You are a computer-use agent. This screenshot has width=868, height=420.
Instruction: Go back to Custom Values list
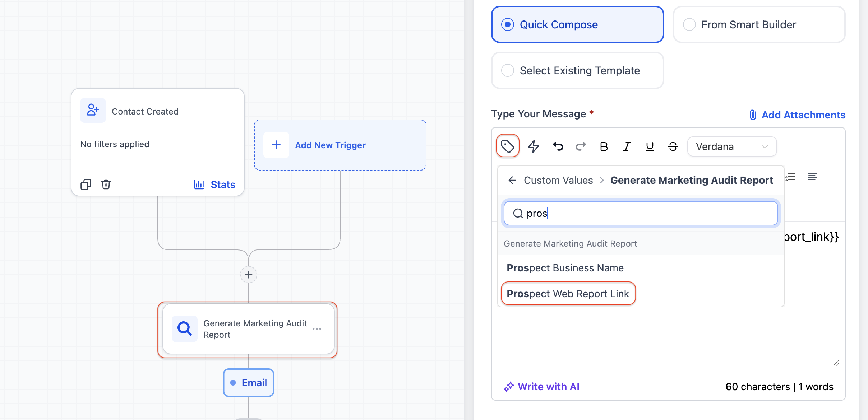(512, 180)
